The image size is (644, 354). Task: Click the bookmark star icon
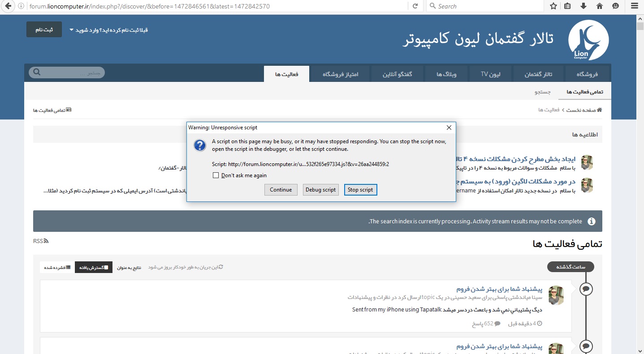(553, 6)
